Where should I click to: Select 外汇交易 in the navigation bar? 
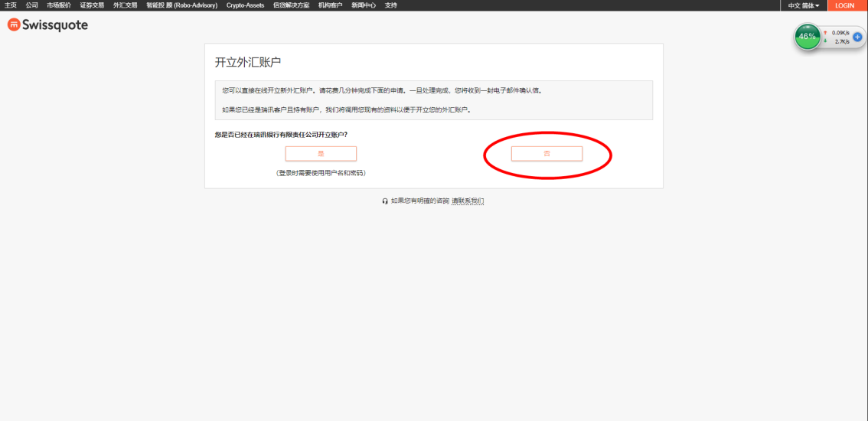[x=125, y=5]
